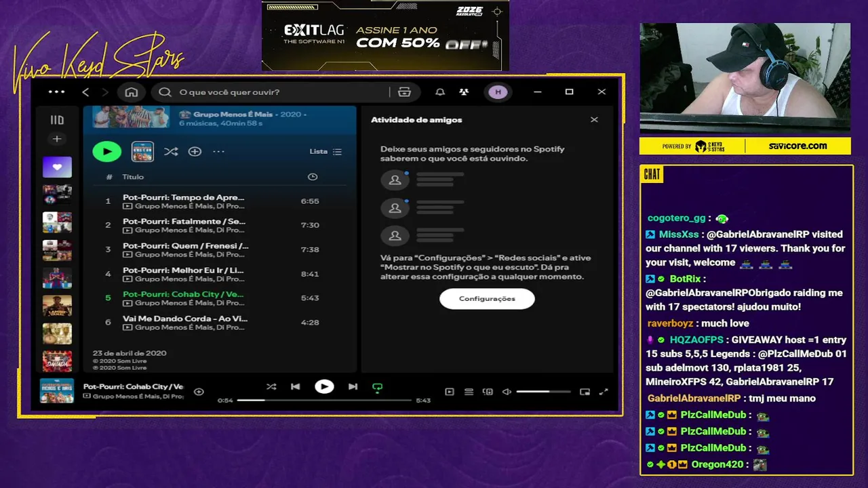Image resolution: width=868 pixels, height=488 pixels.
Task: Open the Liked Songs heart playlist
Action: (x=57, y=167)
